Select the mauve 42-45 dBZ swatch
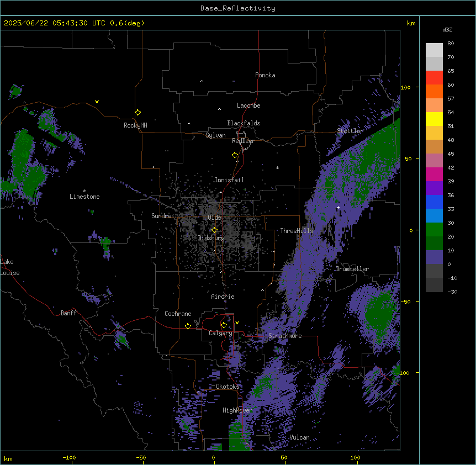Image resolution: width=476 pixels, height=465 pixels. coord(434,161)
